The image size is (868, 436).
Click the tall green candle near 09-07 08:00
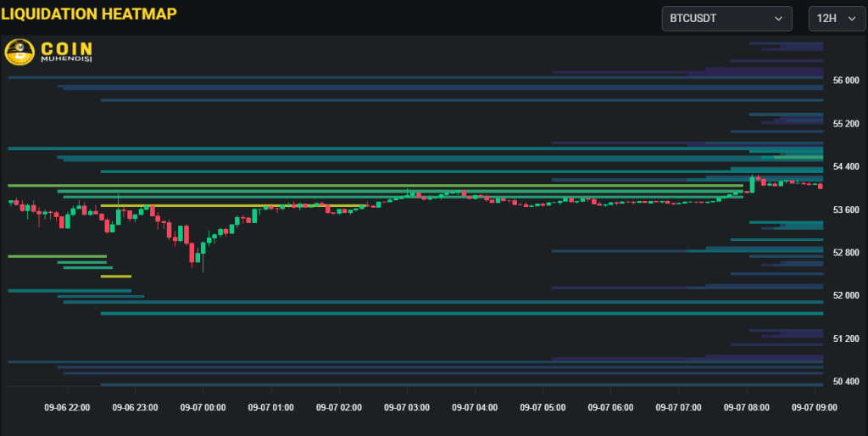coord(752,184)
